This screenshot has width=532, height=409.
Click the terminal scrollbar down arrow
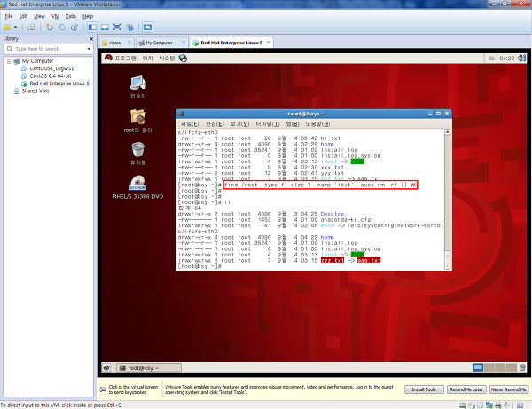[447, 266]
